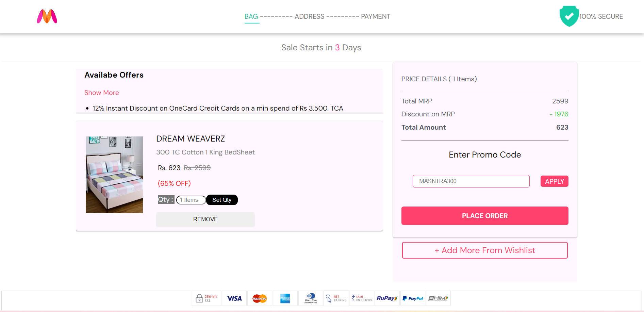Click the BHIM payment icon
644x312 pixels.
(438, 298)
